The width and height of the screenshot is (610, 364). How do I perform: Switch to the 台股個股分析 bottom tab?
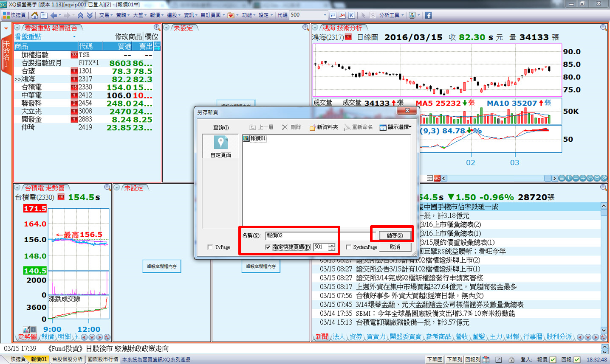point(67,359)
